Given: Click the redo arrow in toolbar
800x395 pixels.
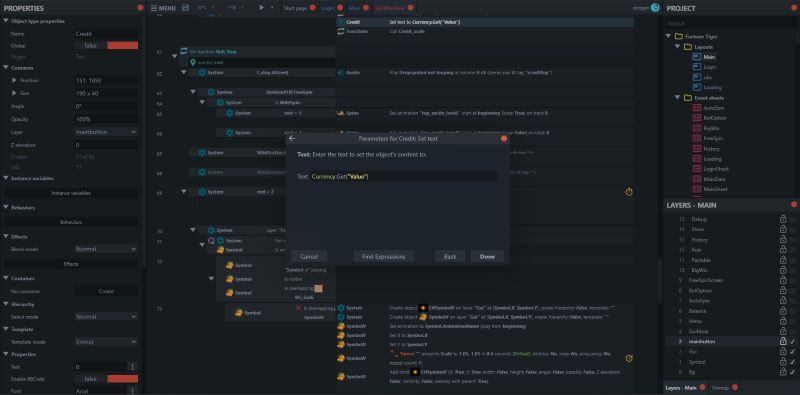Looking at the screenshot, I should click(x=232, y=8).
